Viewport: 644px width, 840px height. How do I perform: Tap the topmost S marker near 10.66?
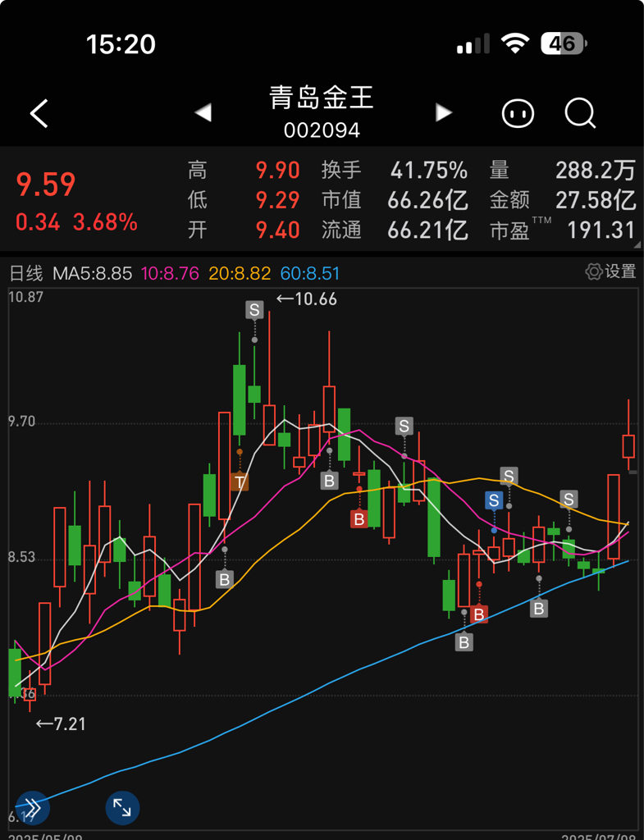(254, 309)
